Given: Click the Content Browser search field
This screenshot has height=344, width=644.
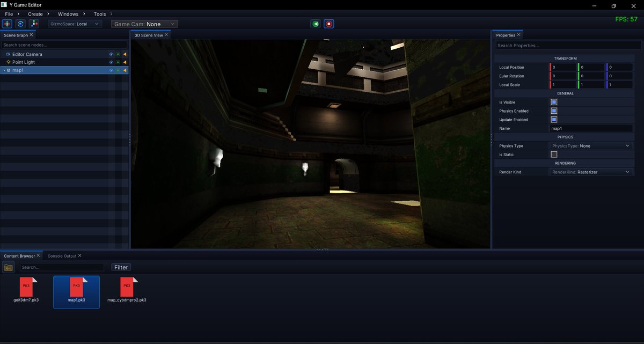Looking at the screenshot, I should tap(62, 267).
